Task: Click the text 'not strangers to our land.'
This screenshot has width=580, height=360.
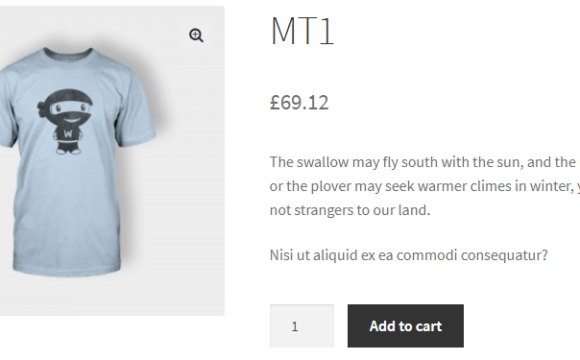Action: (x=350, y=210)
